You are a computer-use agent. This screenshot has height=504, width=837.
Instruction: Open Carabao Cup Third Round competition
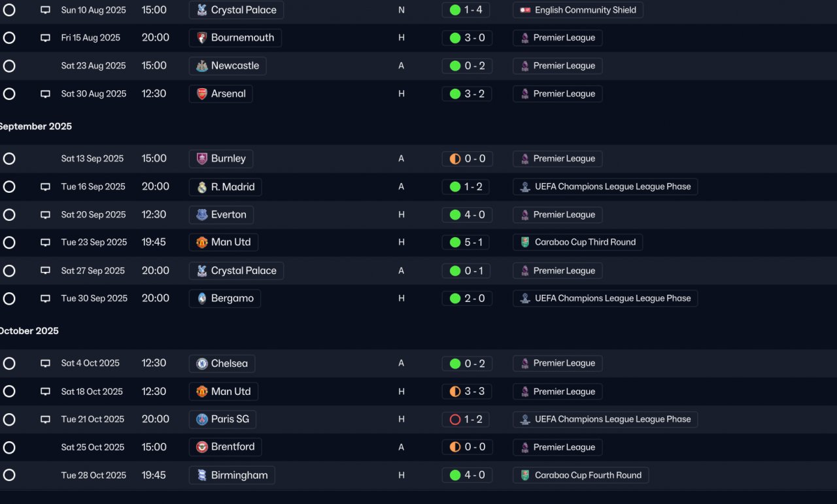[x=578, y=243]
